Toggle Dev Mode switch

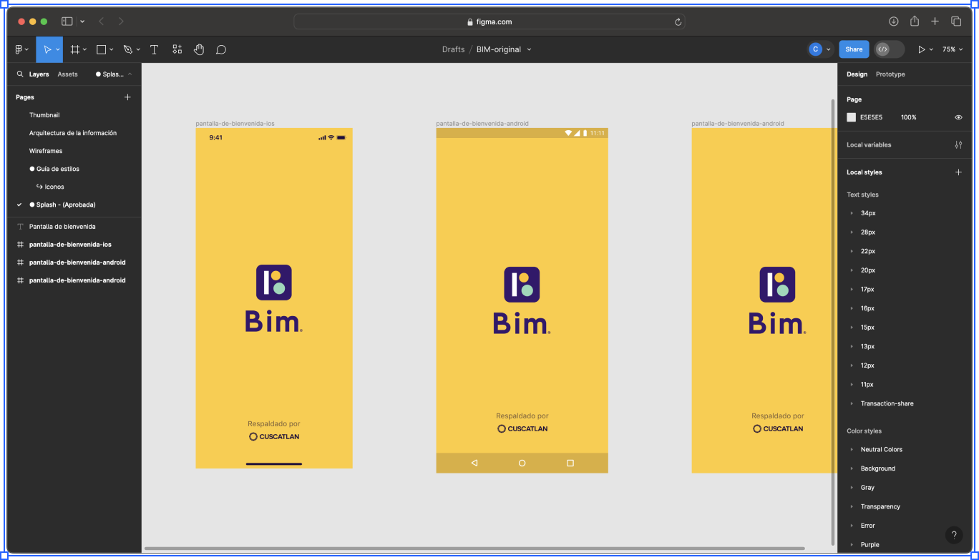tap(890, 49)
